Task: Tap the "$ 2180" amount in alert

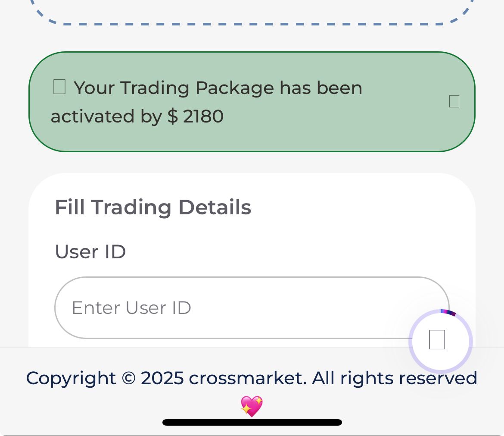Action: (196, 116)
